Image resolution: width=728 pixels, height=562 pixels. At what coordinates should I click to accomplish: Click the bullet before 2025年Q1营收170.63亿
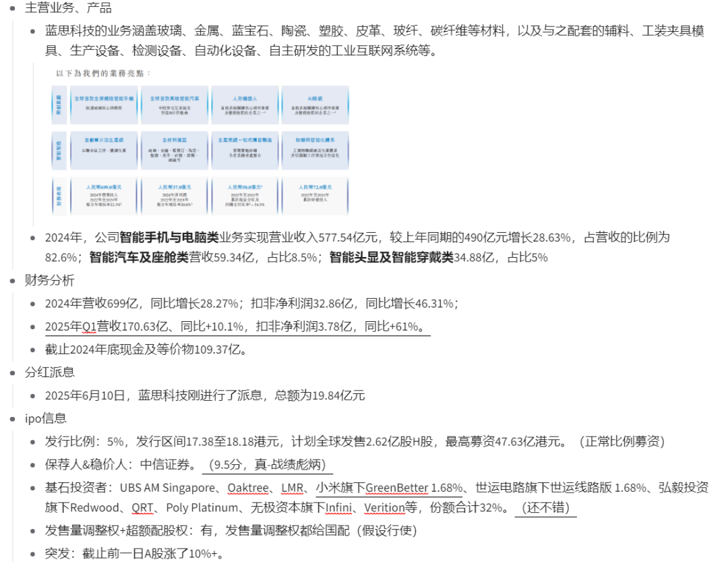tap(33, 327)
